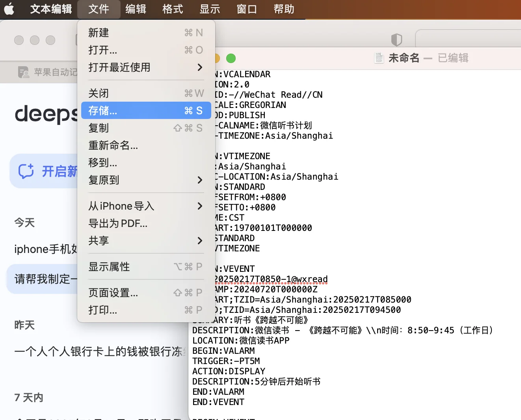Click the document icon beside 未命名 title
This screenshot has height=420, width=521.
tap(379, 58)
